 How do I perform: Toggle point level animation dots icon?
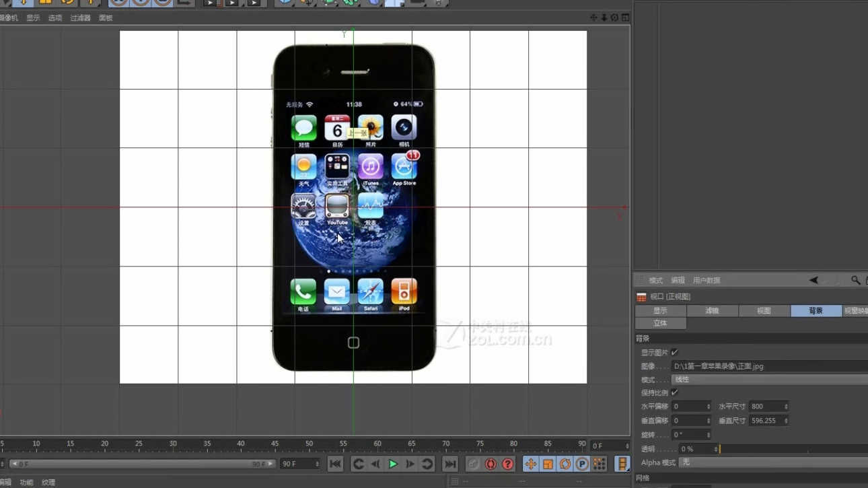(600, 464)
